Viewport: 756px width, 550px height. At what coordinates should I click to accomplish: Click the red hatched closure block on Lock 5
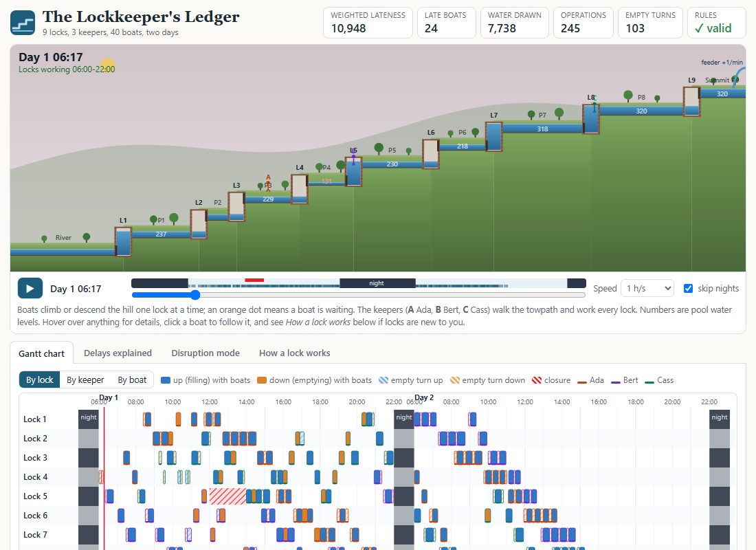(227, 496)
